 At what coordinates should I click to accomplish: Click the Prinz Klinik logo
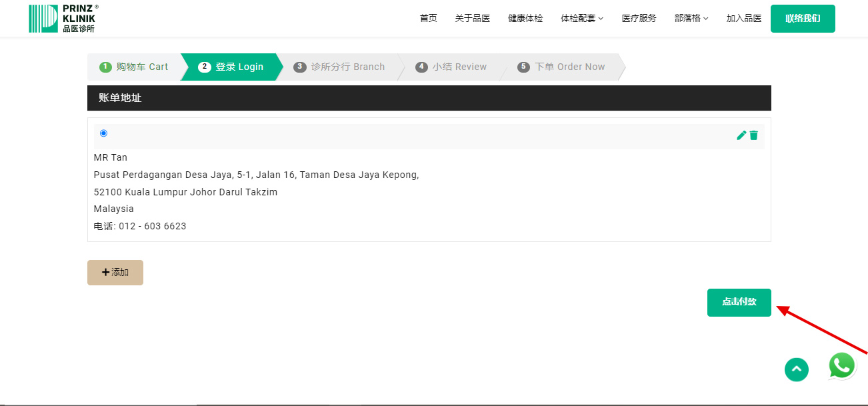pos(63,18)
